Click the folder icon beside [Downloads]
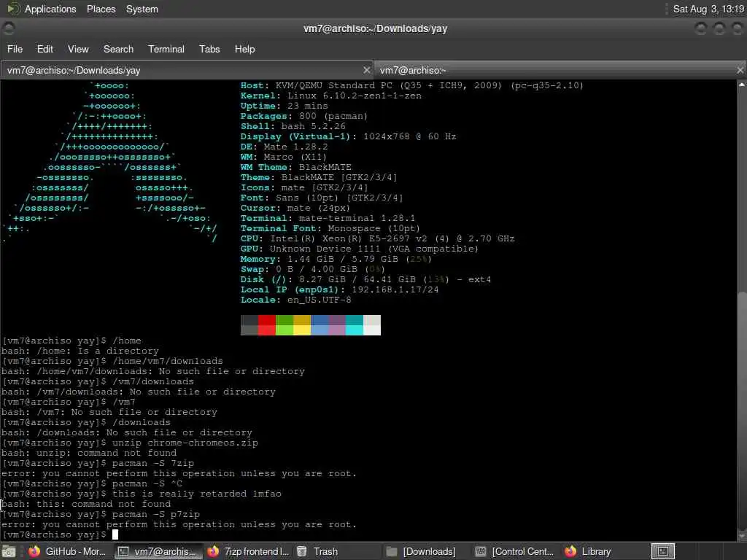This screenshot has width=747, height=560. (x=392, y=551)
